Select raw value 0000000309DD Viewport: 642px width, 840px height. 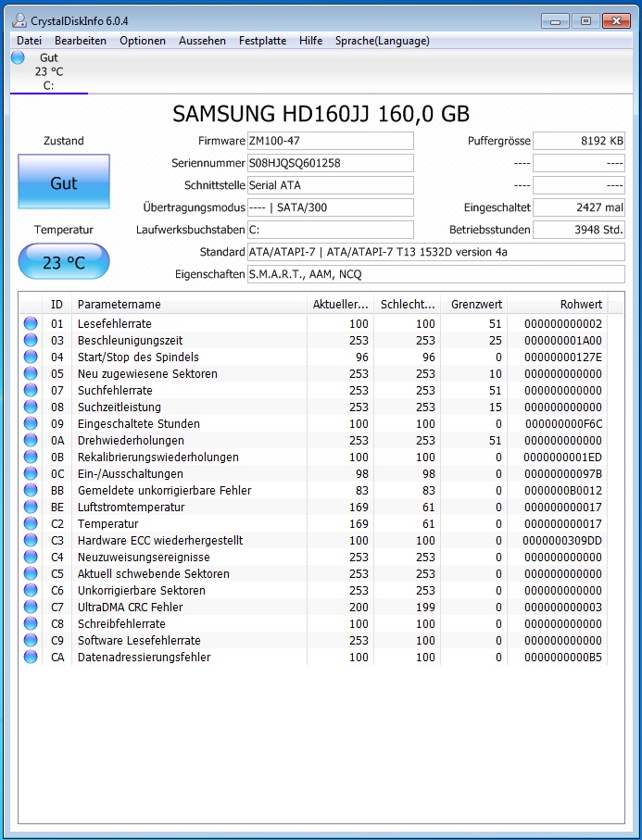[562, 540]
